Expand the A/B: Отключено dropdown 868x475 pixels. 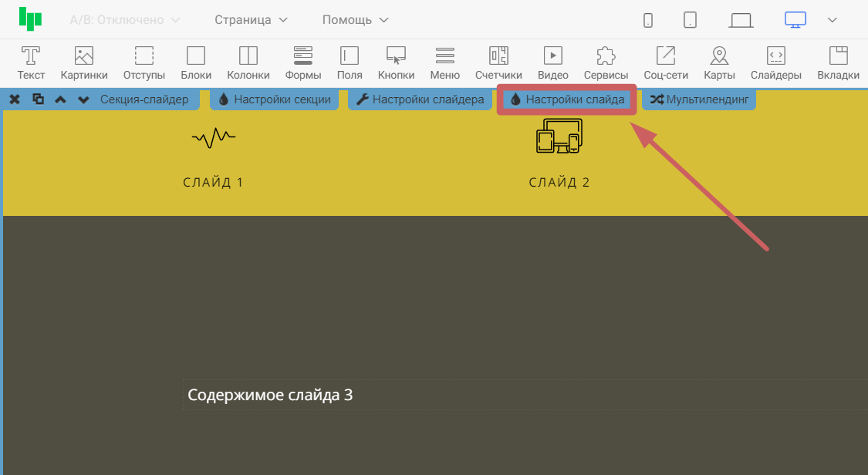click(125, 20)
